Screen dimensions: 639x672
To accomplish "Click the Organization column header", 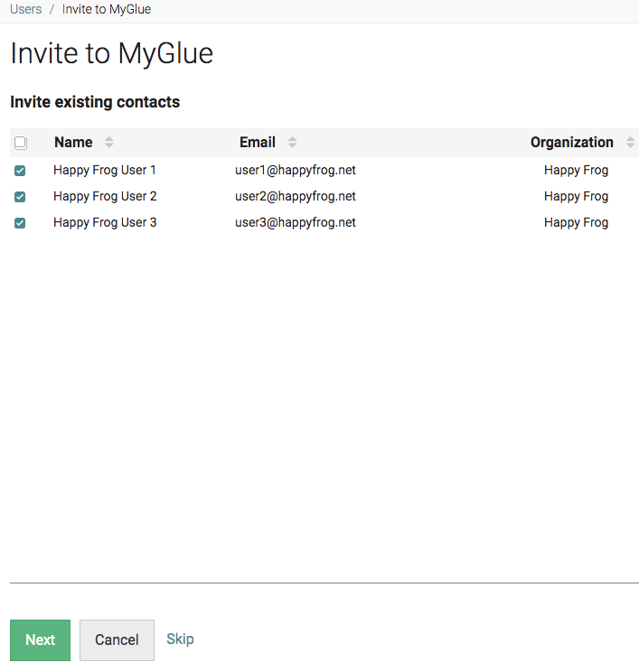I will click(572, 143).
